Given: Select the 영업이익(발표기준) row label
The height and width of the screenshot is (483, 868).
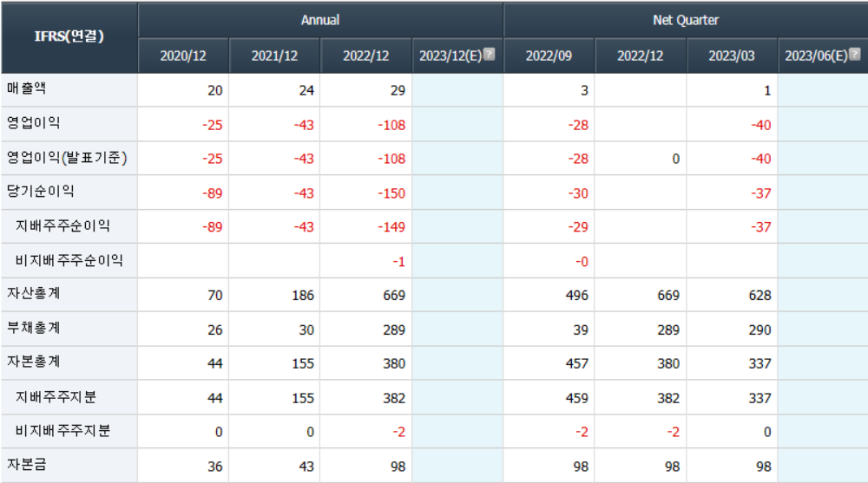Looking at the screenshot, I should pyautogui.click(x=67, y=158).
